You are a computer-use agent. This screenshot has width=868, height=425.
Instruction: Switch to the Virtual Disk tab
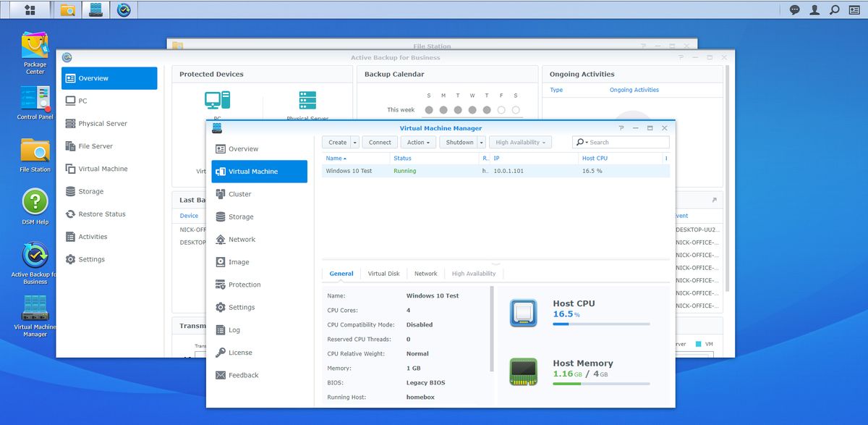click(383, 273)
